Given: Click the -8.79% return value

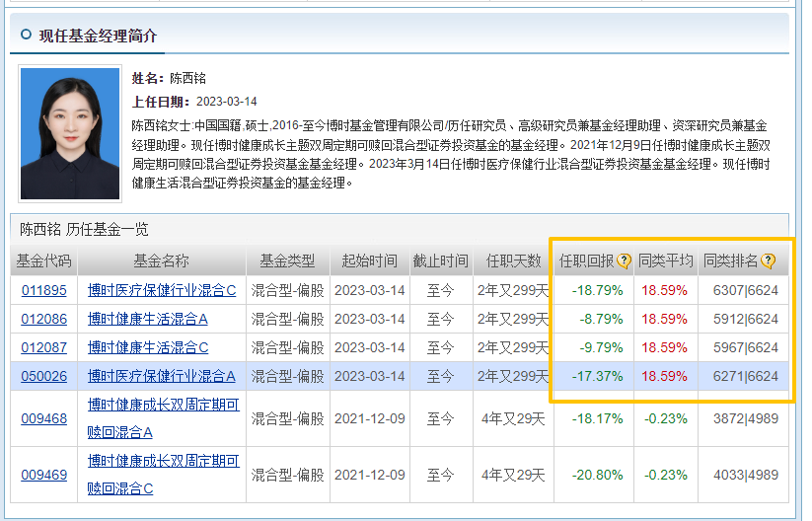Looking at the screenshot, I should [601, 319].
